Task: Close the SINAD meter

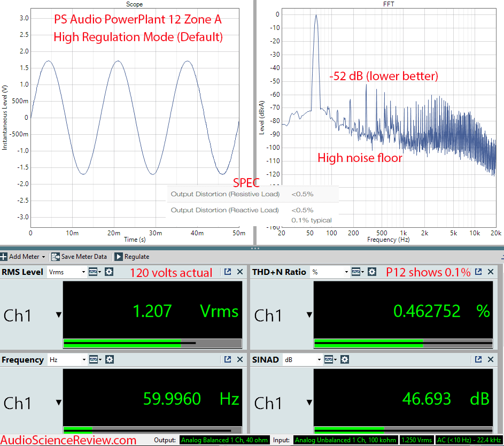Action: point(491,359)
